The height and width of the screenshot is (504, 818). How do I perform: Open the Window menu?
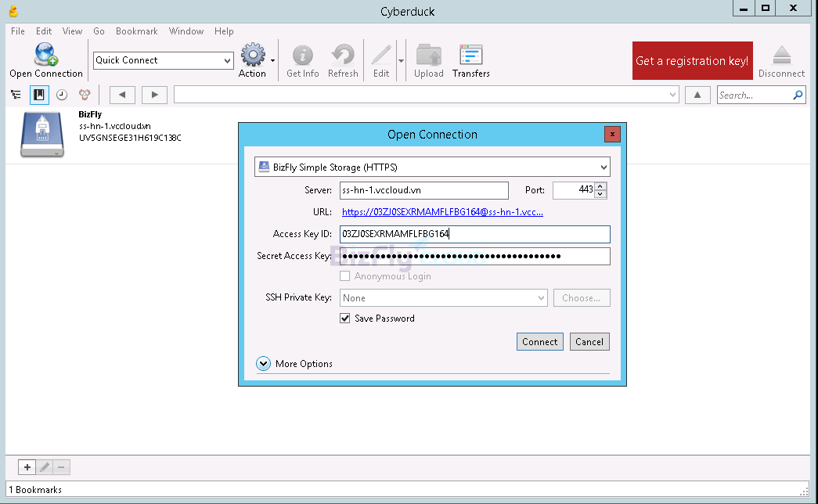click(x=186, y=31)
